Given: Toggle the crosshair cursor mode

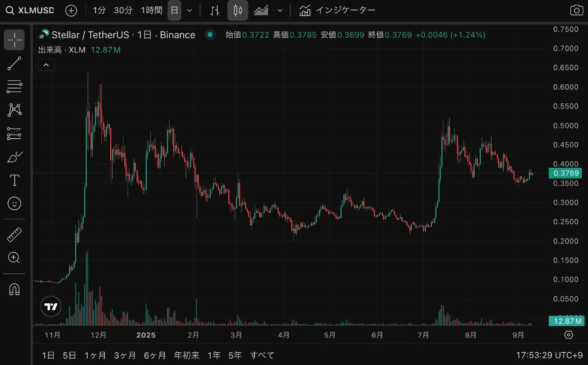Looking at the screenshot, I should point(15,39).
